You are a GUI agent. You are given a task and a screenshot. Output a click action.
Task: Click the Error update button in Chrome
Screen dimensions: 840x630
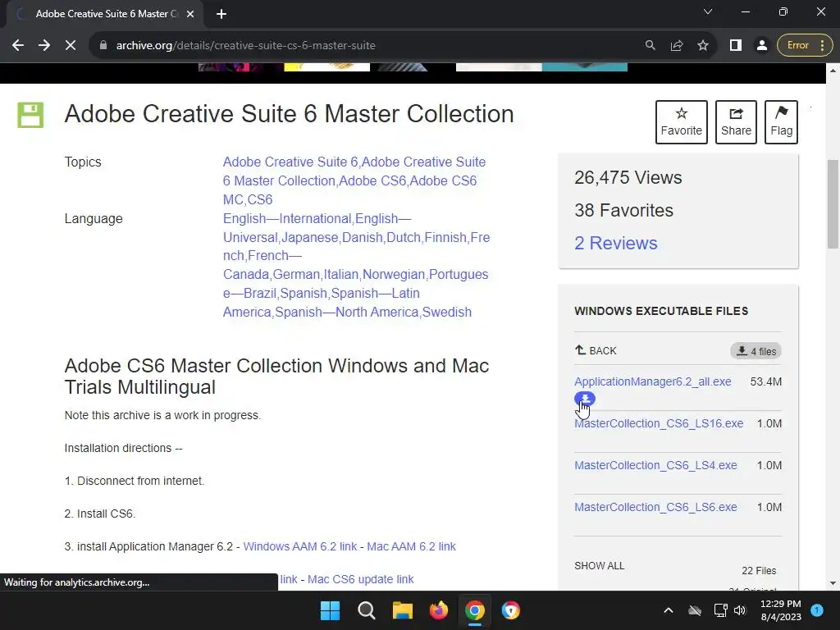pyautogui.click(x=805, y=46)
